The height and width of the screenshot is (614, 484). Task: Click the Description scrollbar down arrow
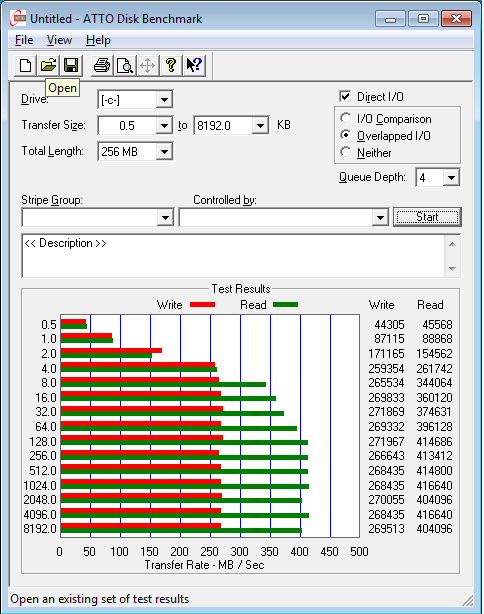452,269
